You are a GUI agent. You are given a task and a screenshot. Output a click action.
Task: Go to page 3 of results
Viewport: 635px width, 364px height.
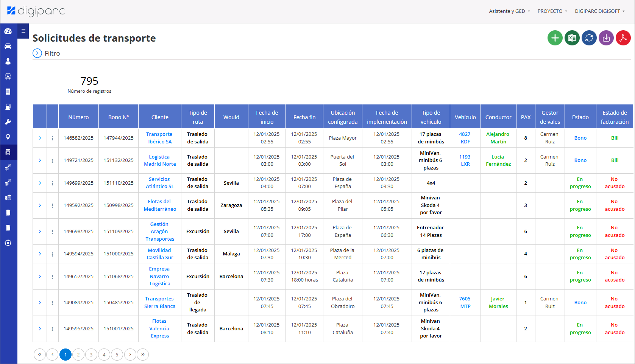click(91, 355)
